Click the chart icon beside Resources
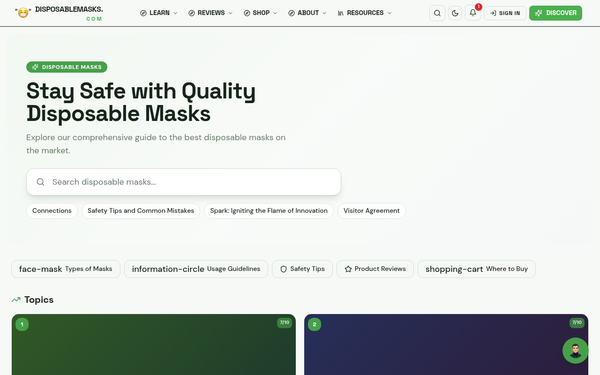This screenshot has height=375, width=600. 340,13
